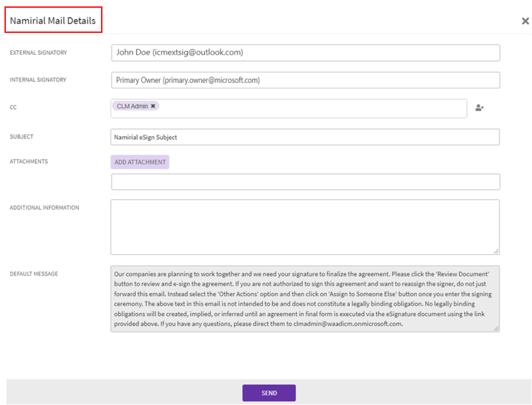
Task: Click the Namirial Mail Details title
Action: (53, 21)
